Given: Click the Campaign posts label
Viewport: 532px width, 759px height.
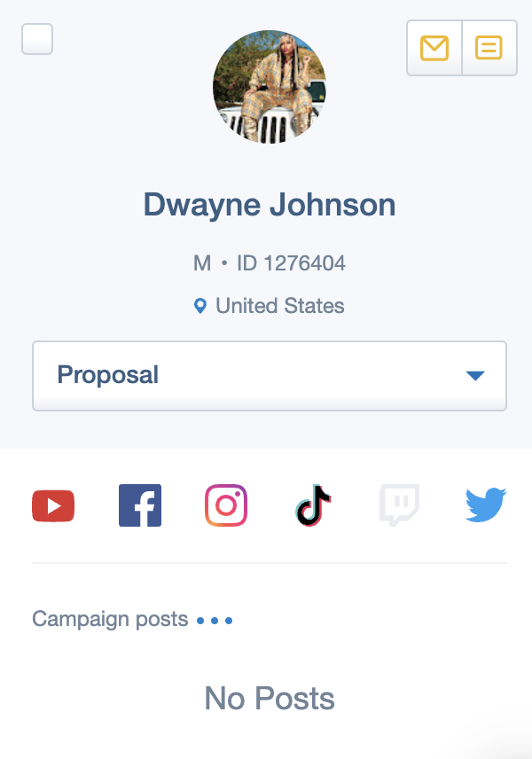Looking at the screenshot, I should (x=110, y=619).
